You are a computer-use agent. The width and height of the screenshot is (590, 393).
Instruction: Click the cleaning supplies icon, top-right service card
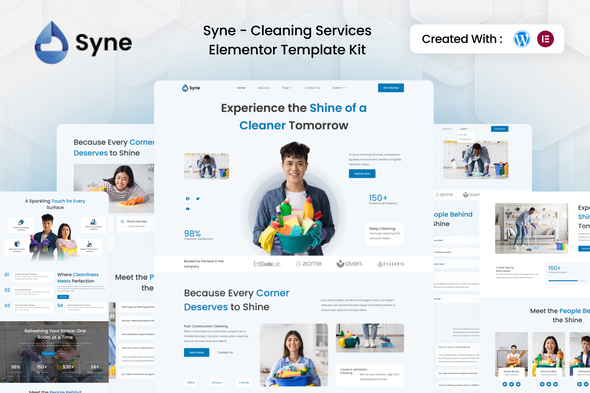tap(93, 222)
